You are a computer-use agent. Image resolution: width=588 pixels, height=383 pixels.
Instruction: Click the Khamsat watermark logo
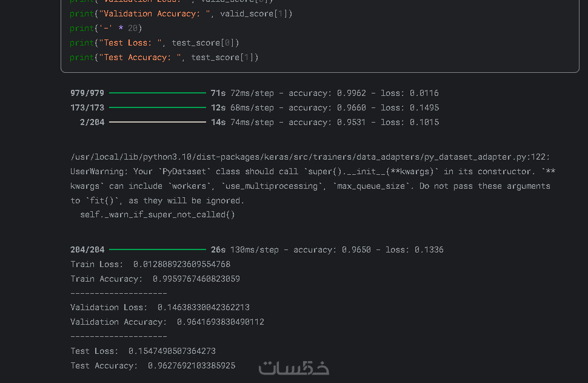tap(294, 368)
